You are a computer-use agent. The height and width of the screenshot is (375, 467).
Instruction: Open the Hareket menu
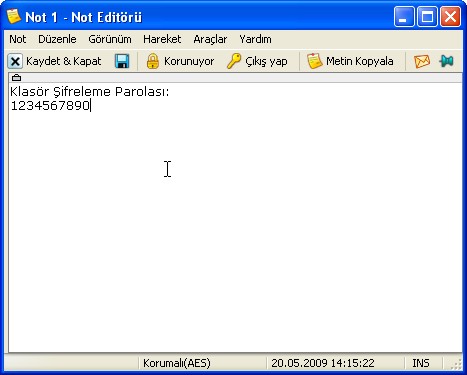[x=162, y=39]
